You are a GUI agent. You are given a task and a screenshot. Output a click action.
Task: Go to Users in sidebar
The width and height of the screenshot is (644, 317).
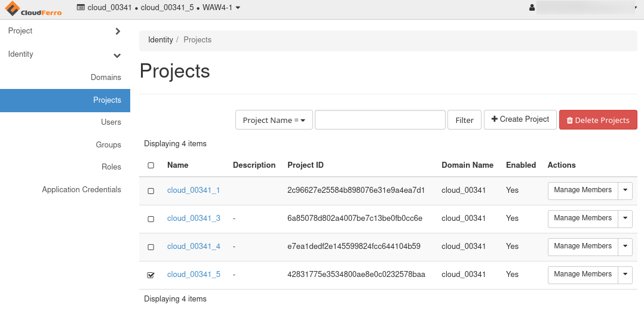pos(111,122)
